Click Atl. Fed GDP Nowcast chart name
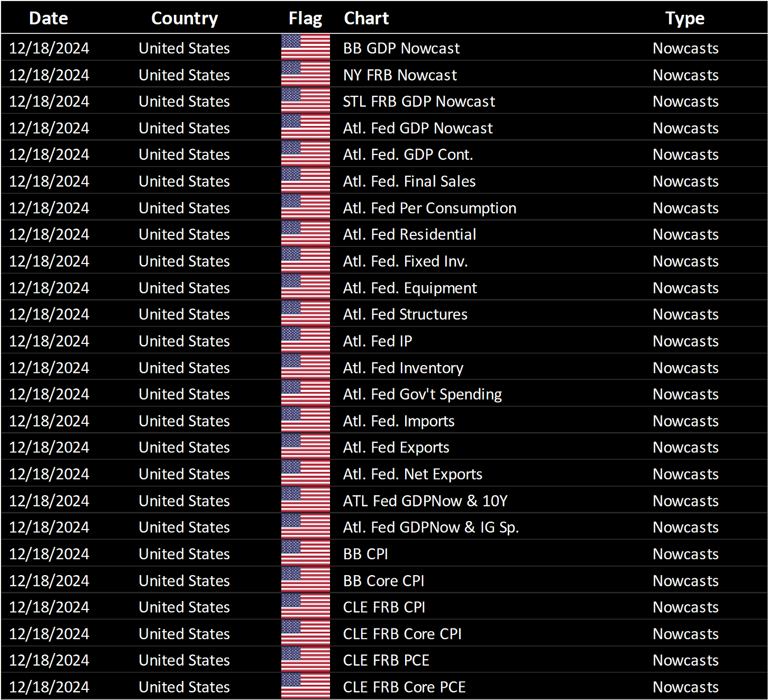Screen dimensions: 770x700 pos(418,128)
